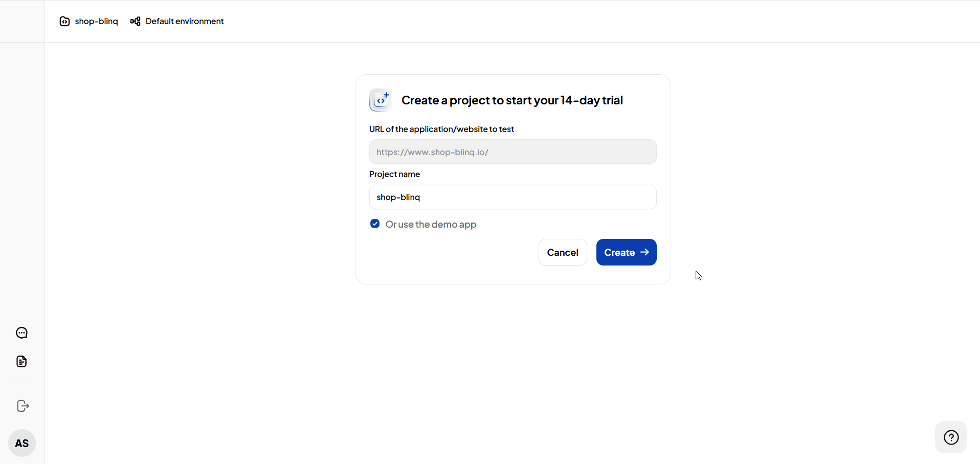
Task: Click the shop-blinq project folder icon
Action: (x=65, y=21)
